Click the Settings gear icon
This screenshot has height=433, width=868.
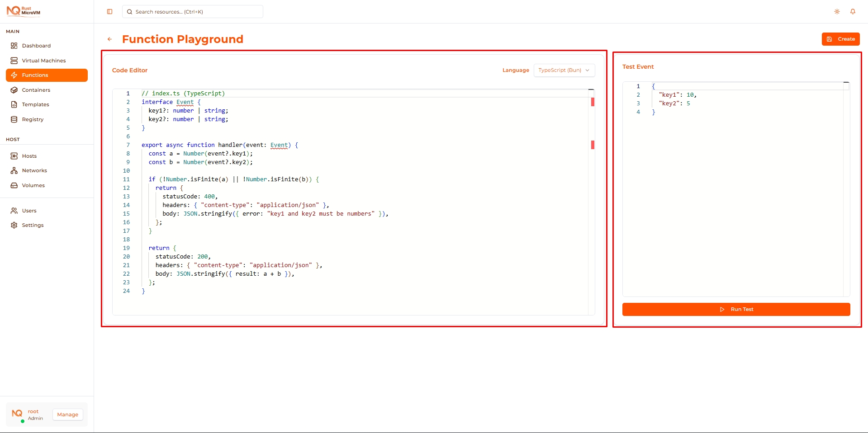point(14,225)
